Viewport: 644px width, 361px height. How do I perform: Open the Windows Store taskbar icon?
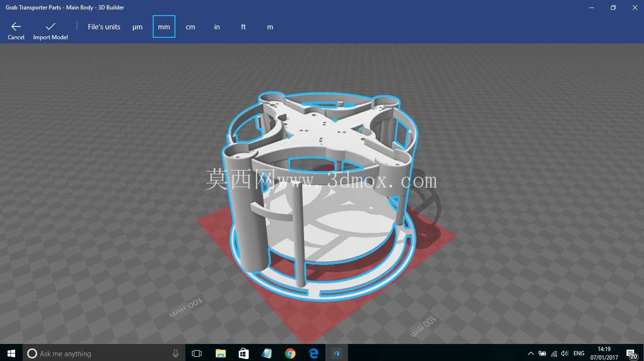[x=244, y=353]
